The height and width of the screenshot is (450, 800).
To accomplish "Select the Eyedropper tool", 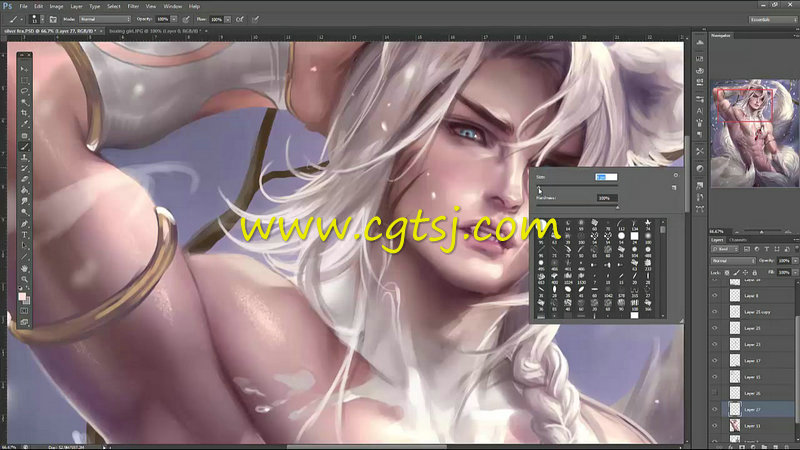I will (24, 124).
